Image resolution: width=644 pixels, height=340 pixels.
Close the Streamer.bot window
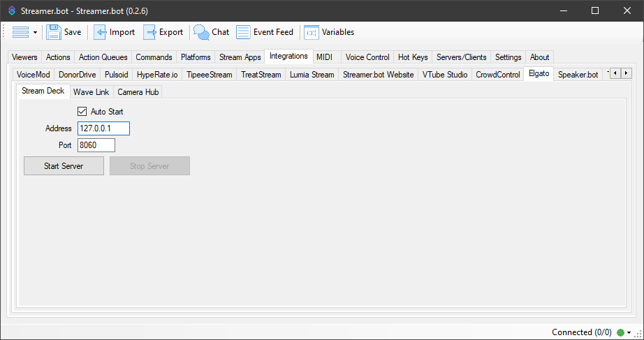[x=627, y=10]
